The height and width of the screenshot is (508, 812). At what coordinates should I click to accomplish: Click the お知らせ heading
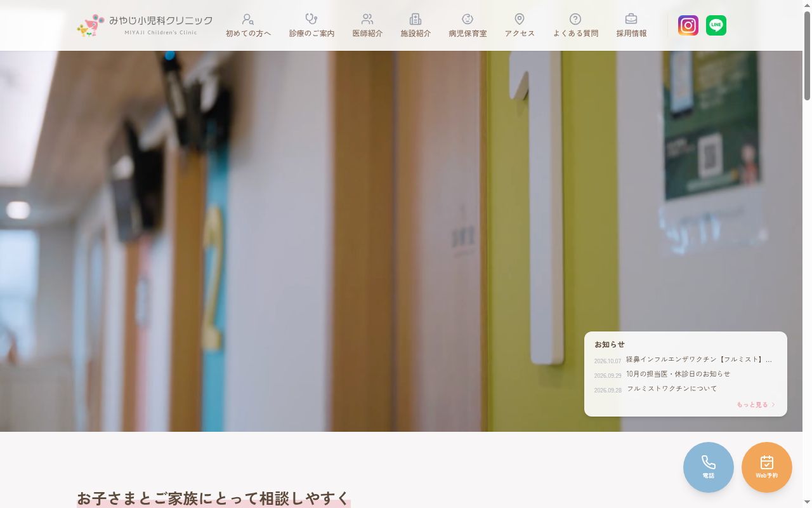point(610,344)
